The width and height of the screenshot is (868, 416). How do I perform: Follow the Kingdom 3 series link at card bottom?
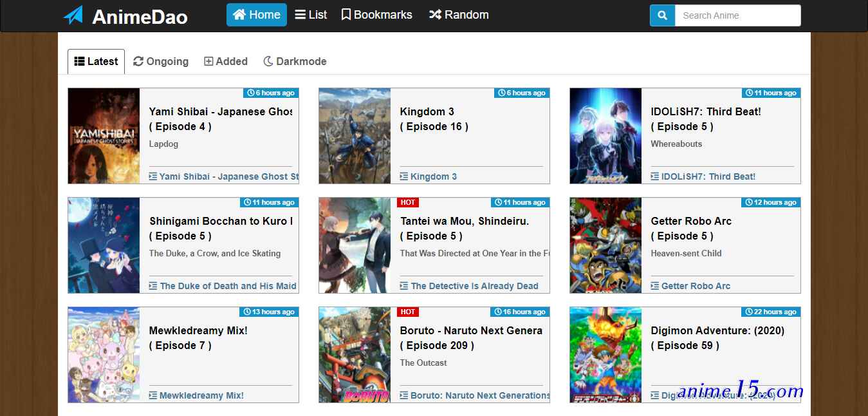click(x=429, y=176)
